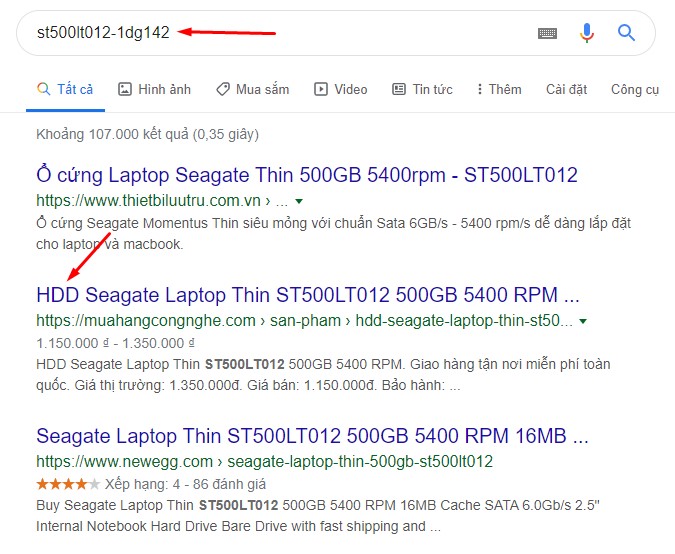
Task: Start voice search with the microphone icon
Action: pyautogui.click(x=586, y=33)
